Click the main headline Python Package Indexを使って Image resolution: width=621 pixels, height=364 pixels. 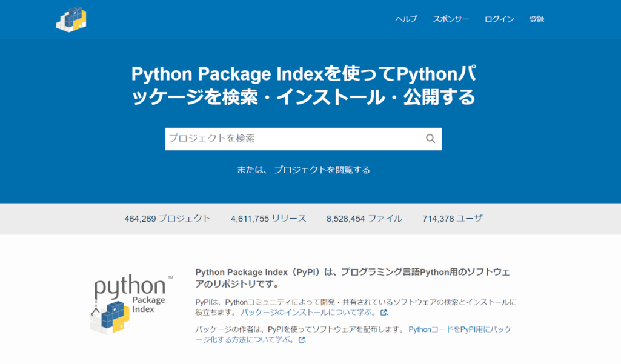(x=304, y=85)
